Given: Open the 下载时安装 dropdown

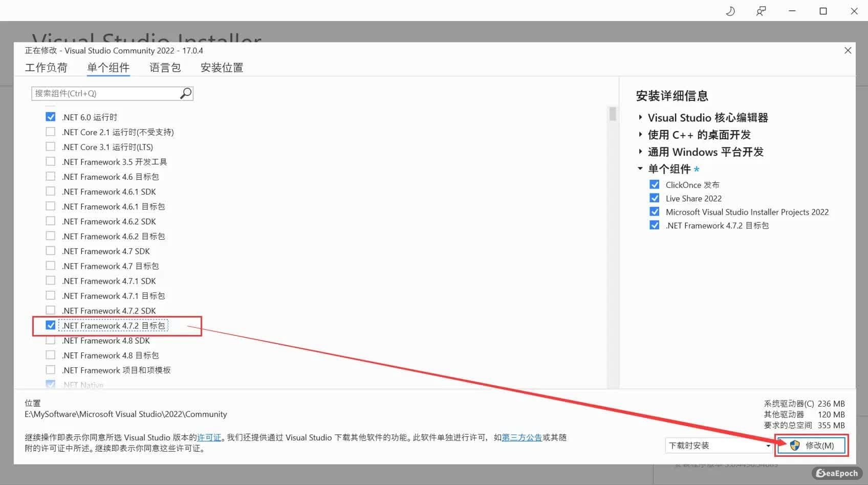Looking at the screenshot, I should 719,446.
